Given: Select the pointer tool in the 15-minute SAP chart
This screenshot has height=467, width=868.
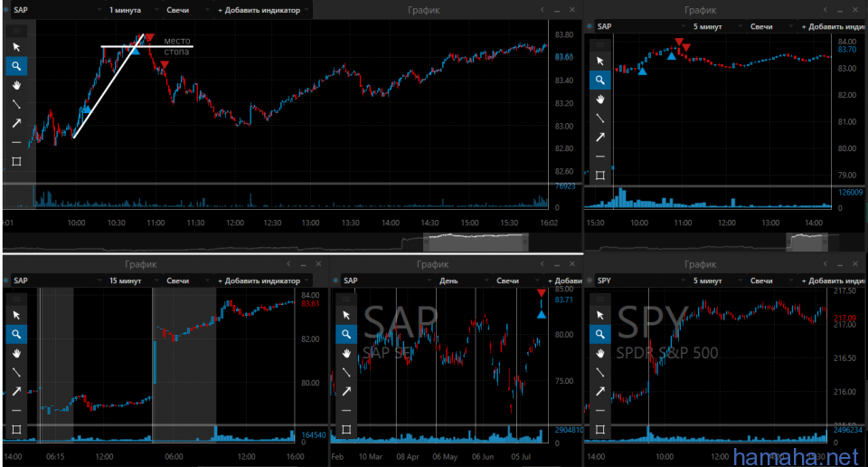Looking at the screenshot, I should tap(16, 315).
